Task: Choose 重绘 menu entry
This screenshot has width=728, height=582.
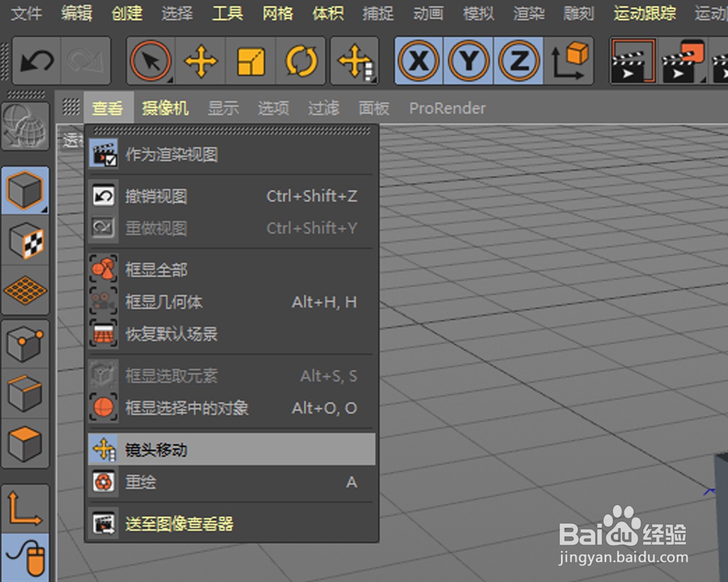Action: (232, 482)
